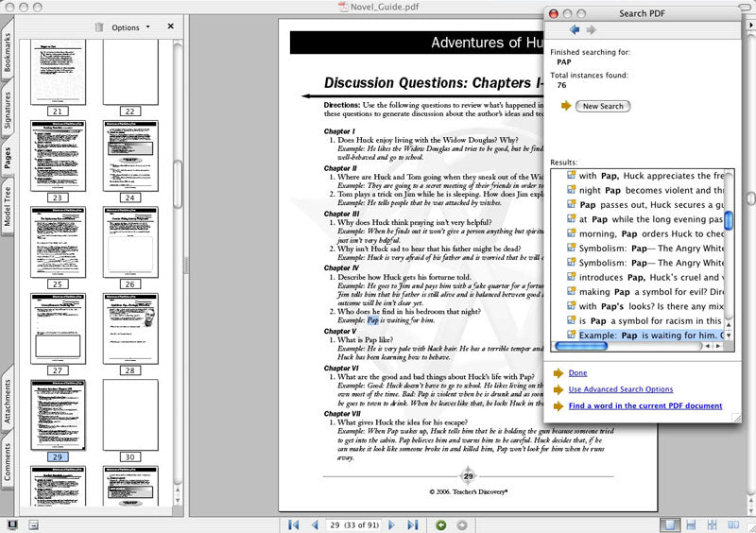Click the arrow icon beside New Search
Viewport: 756px width, 533px height.
pyautogui.click(x=566, y=106)
